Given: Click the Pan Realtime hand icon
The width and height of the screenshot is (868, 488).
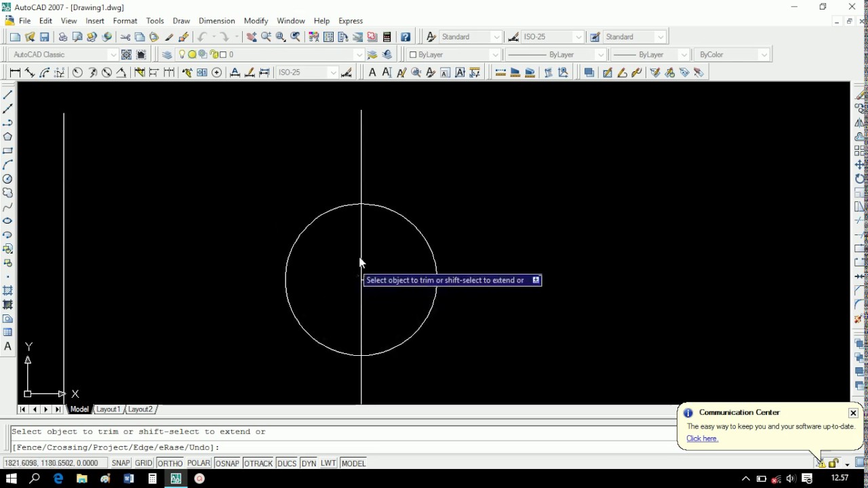Looking at the screenshot, I should [252, 37].
